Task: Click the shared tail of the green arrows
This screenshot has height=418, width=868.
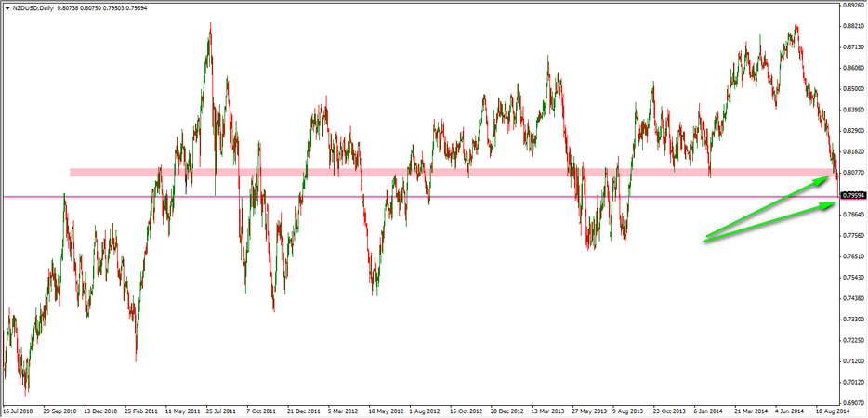Action: coord(704,241)
